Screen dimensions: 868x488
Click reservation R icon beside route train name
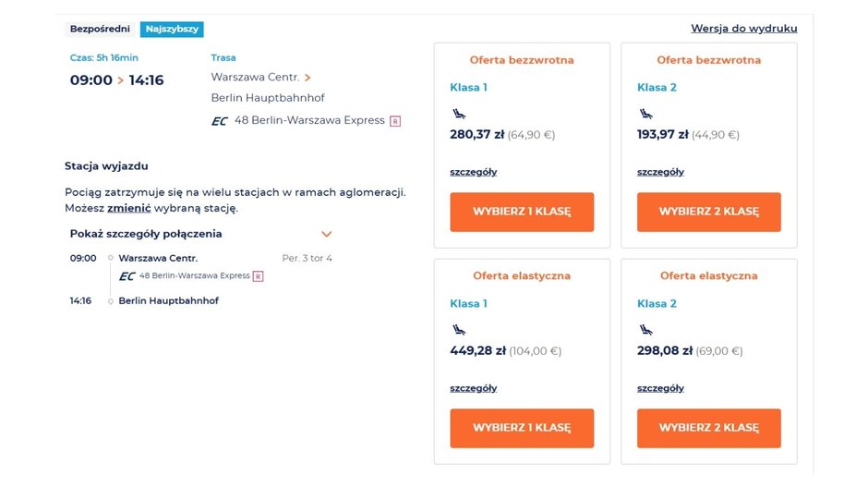pos(395,120)
